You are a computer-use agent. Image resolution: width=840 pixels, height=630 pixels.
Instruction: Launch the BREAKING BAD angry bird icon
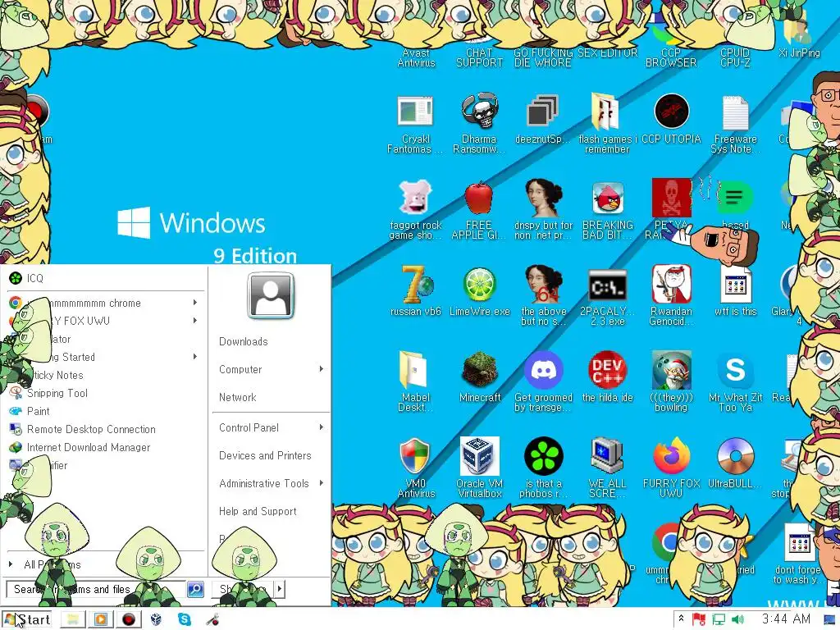point(608,199)
